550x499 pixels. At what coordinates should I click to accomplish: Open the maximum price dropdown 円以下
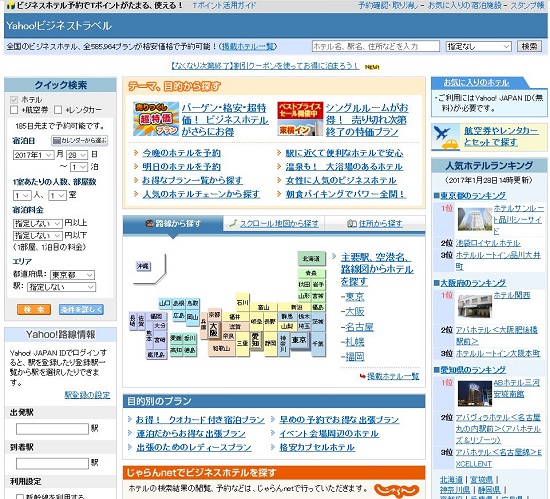point(38,235)
